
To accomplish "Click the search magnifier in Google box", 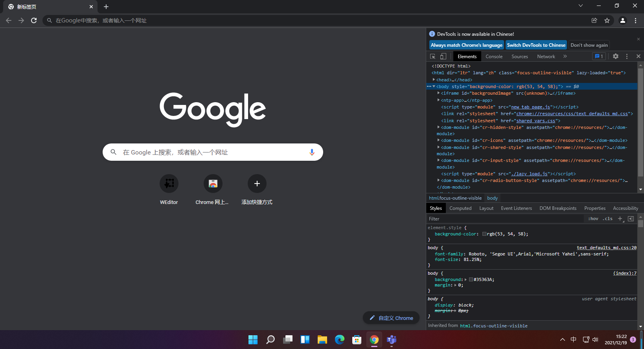I will (114, 152).
